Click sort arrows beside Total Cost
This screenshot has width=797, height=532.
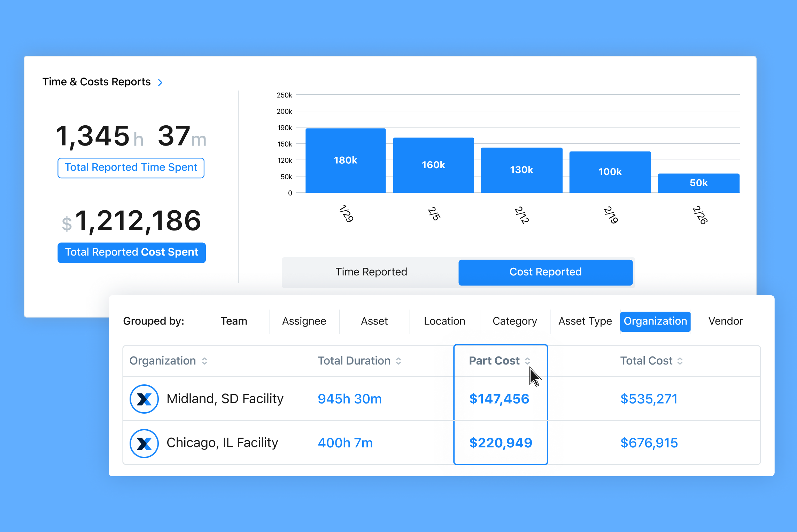[680, 361]
